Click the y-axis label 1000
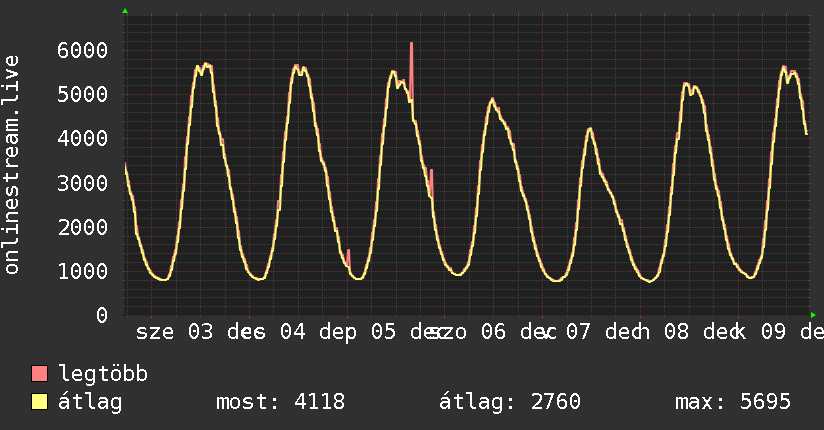824x430 pixels. click(x=83, y=271)
